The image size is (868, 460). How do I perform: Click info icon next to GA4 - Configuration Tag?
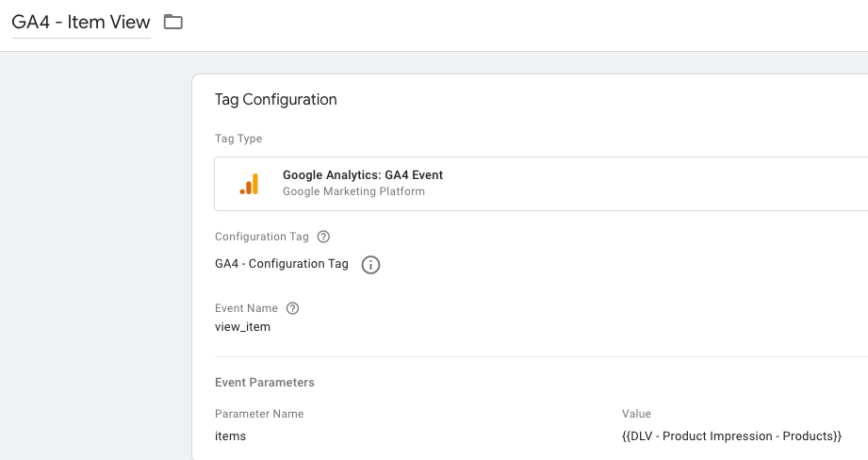pos(371,265)
